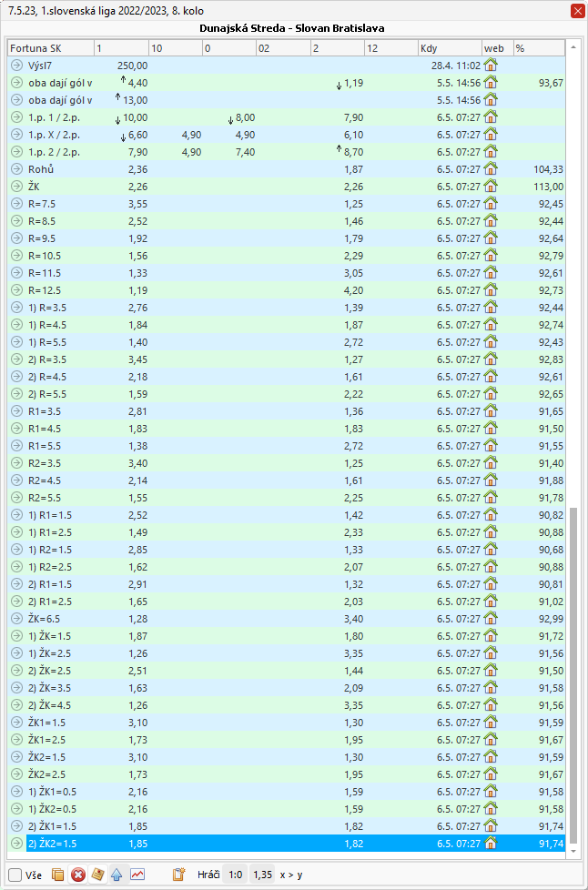Click the pinned note icon
Image resolution: width=588 pixels, height=890 pixels.
click(x=97, y=875)
